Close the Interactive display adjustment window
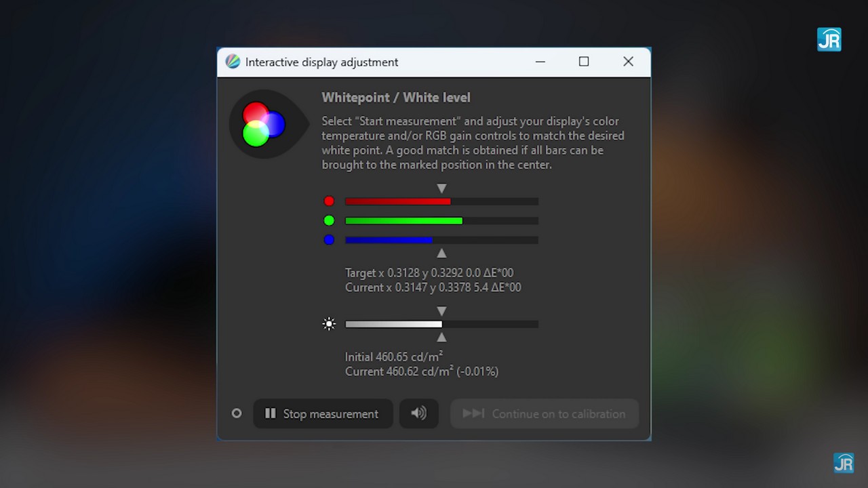This screenshot has width=868, height=488. pyautogui.click(x=628, y=62)
